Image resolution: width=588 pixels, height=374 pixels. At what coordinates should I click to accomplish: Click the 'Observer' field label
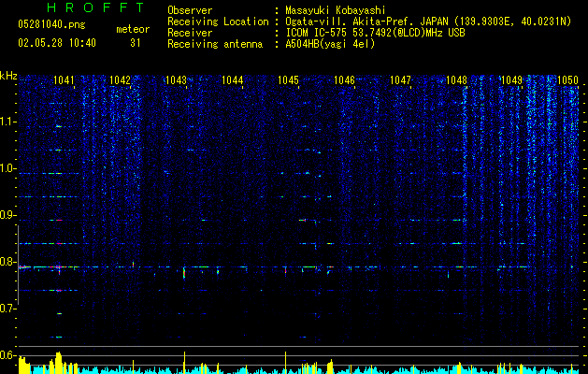(x=190, y=10)
